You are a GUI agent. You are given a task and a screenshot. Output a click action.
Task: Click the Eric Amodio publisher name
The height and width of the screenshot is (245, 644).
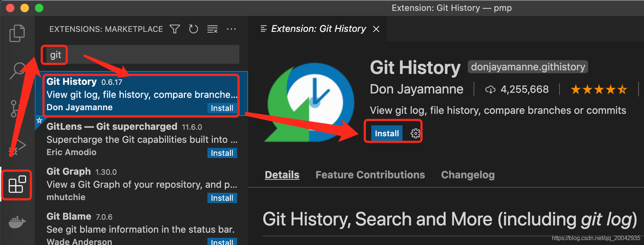coord(72,152)
